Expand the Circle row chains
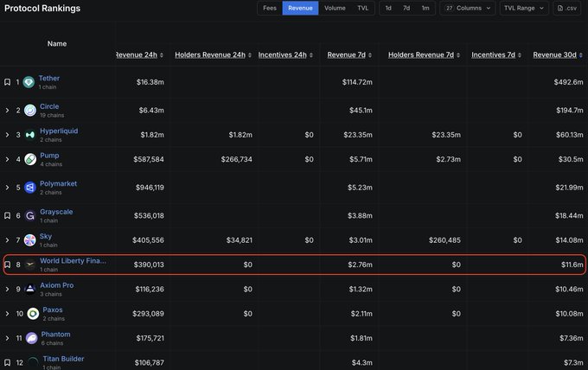 pyautogui.click(x=7, y=110)
